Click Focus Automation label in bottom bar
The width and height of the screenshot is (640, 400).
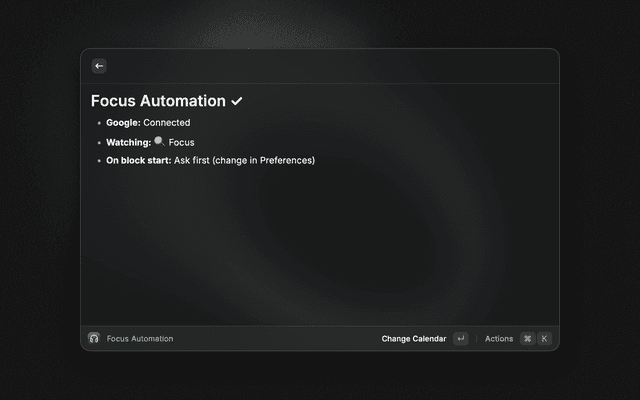pos(140,338)
